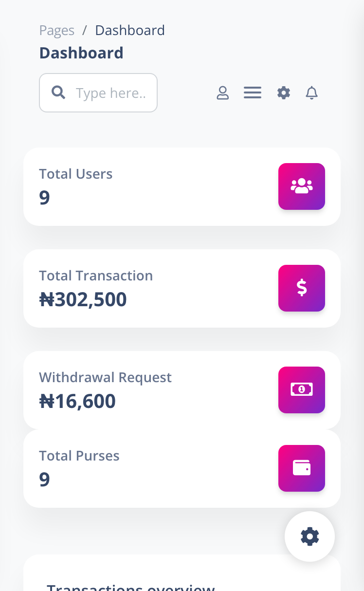Focus the "Type here.." search field
The width and height of the screenshot is (364, 591).
point(111,93)
